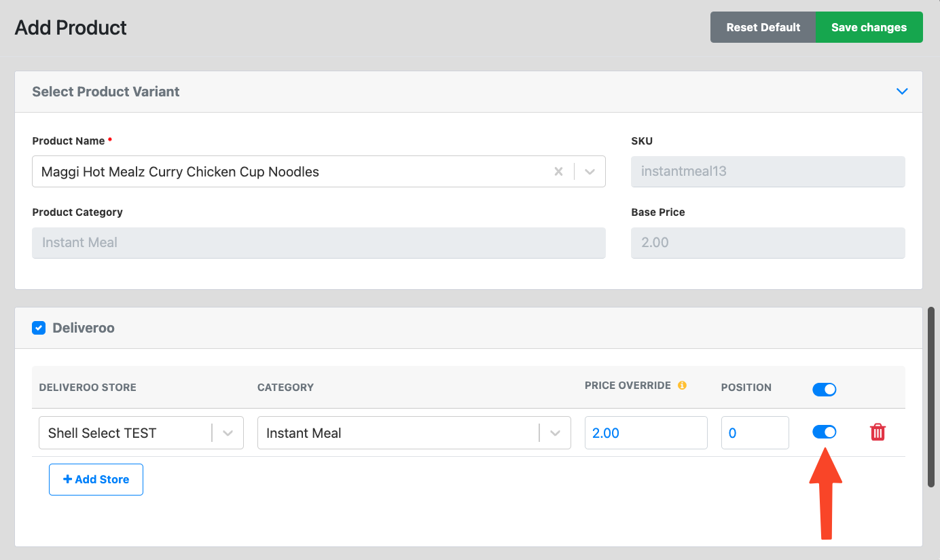Clear the selected Product Name

(x=558, y=172)
